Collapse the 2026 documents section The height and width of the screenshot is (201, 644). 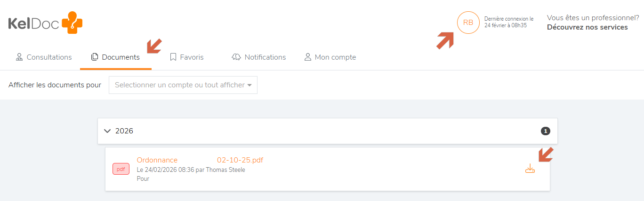pos(107,131)
